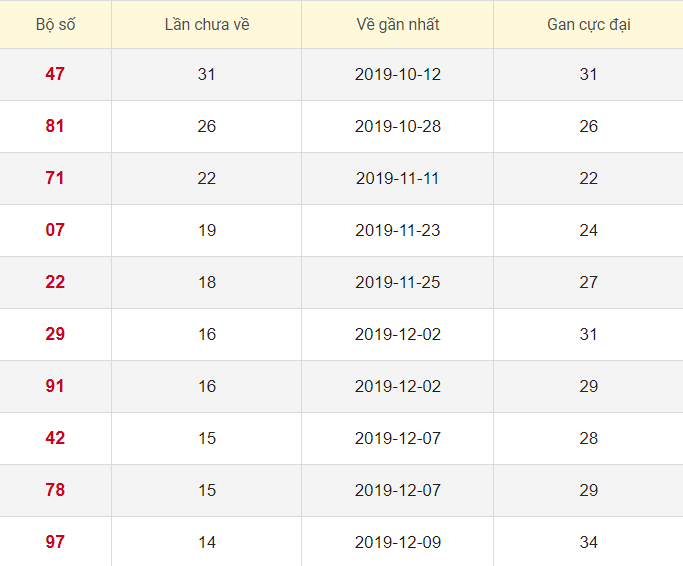Click the date 2019-10-28 cell
This screenshot has width=683, height=566.
397,126
